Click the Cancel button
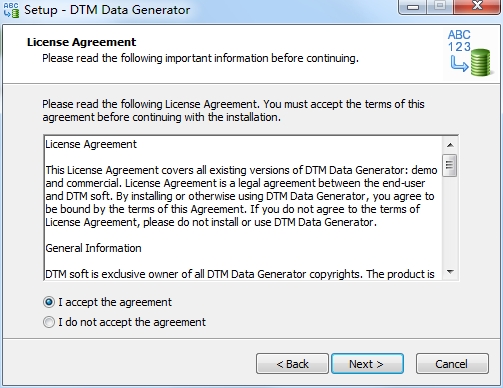This screenshot has height=388, width=503. tap(452, 364)
